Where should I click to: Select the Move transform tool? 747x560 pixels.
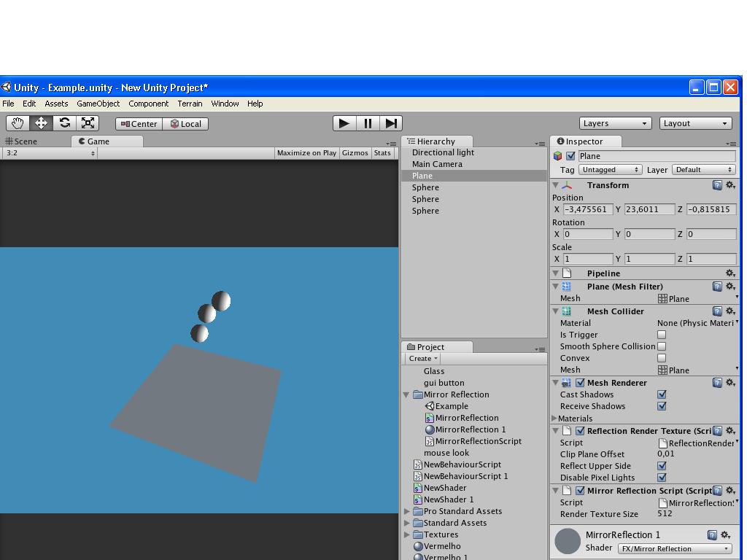coord(41,122)
